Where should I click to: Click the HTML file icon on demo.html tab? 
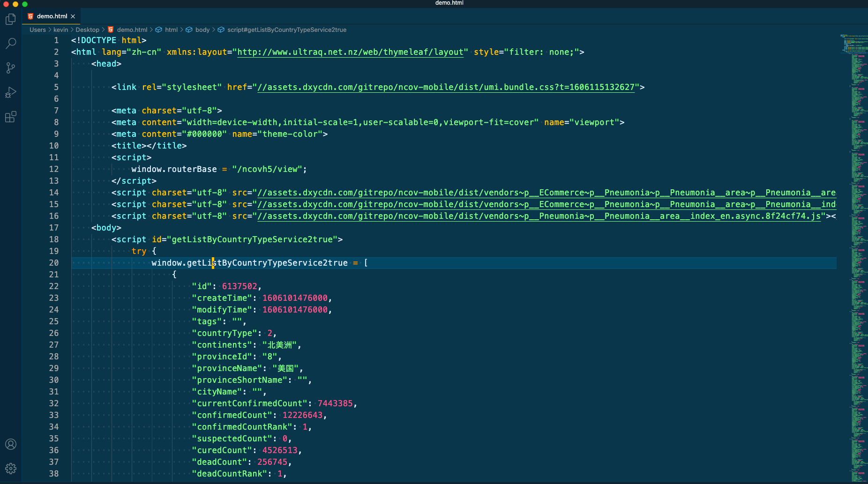tap(30, 16)
